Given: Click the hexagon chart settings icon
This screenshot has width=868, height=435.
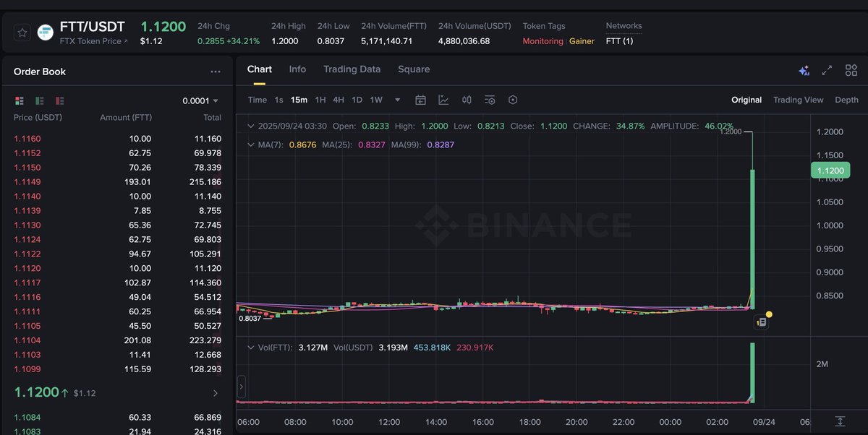Looking at the screenshot, I should coord(513,100).
